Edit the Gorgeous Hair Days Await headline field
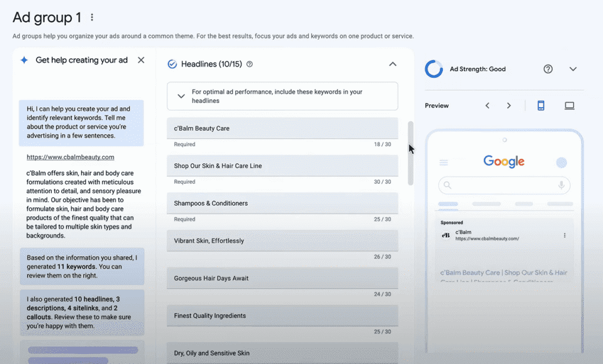This screenshot has width=603, height=364. coord(282,278)
